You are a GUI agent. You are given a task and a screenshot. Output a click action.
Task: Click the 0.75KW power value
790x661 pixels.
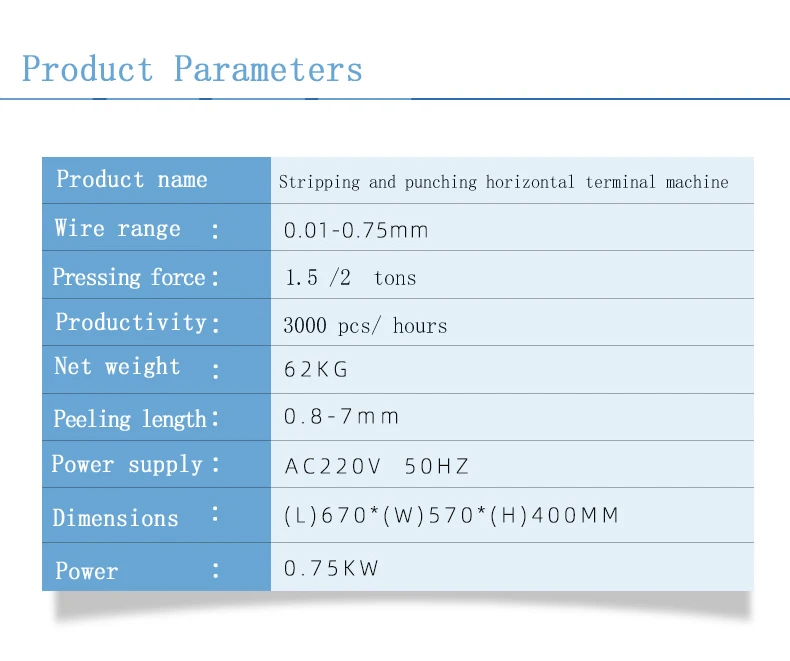point(331,569)
